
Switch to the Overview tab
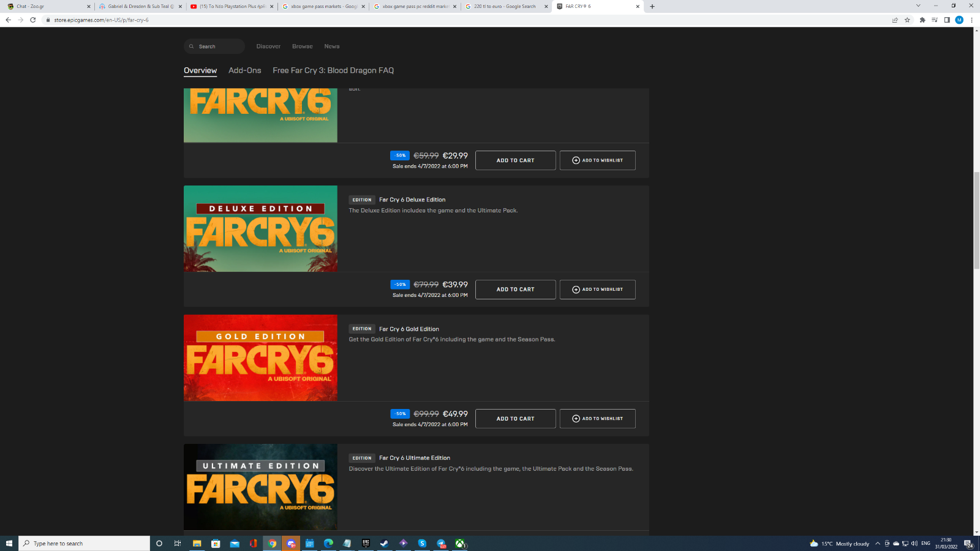(200, 70)
